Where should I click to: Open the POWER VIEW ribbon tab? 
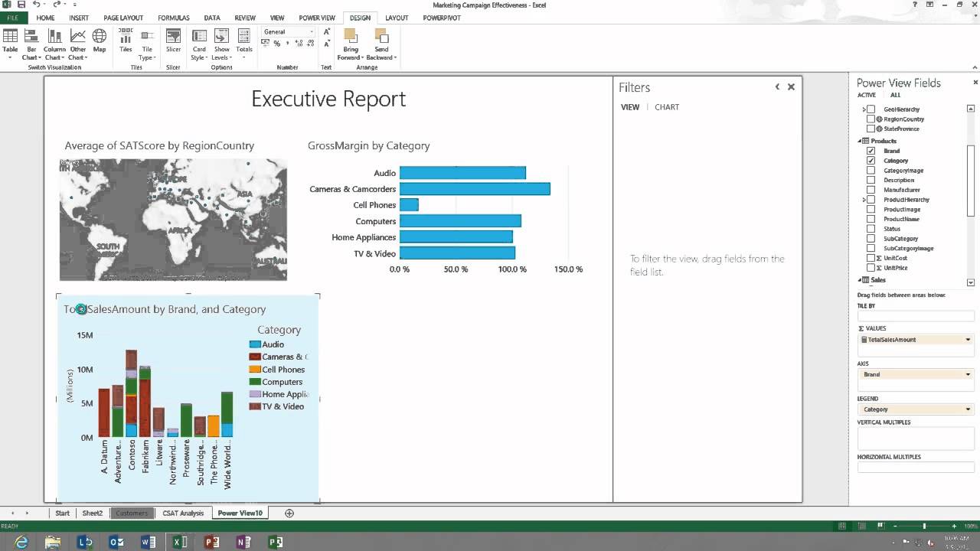coord(316,18)
